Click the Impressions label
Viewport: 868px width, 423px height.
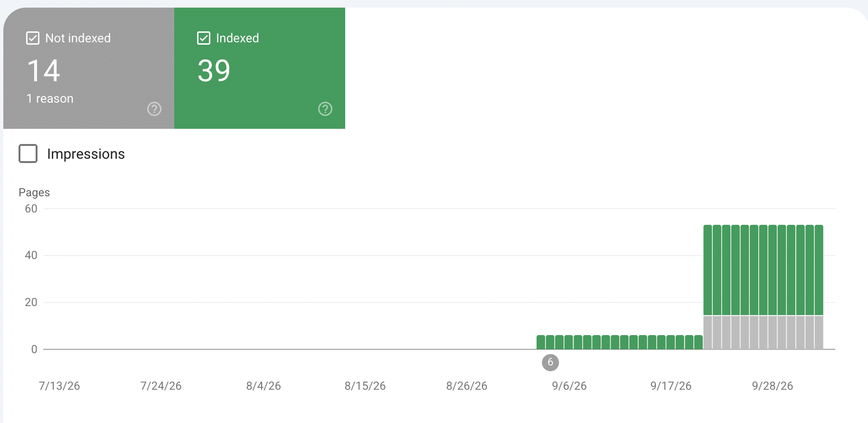[86, 154]
